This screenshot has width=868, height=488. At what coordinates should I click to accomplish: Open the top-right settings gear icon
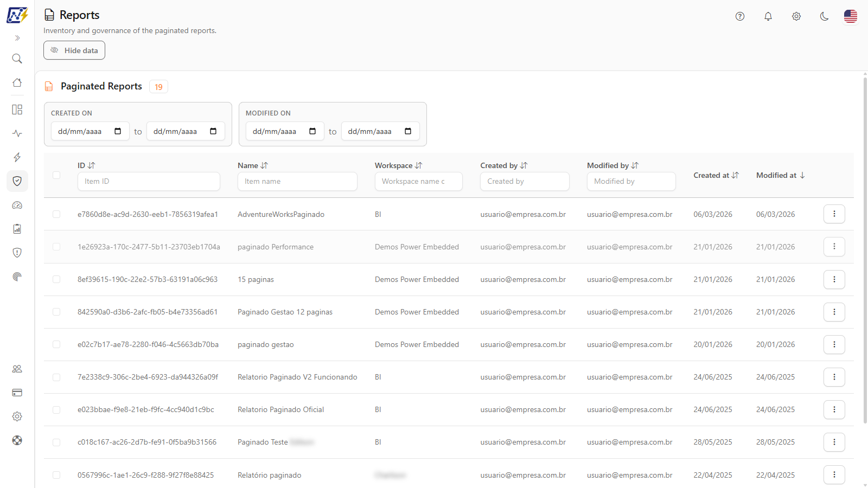796,16
